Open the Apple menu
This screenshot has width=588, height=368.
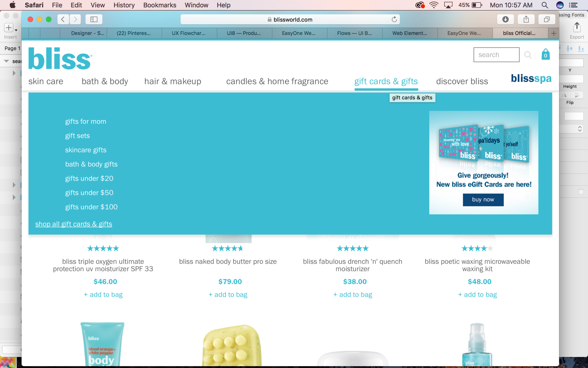point(12,5)
